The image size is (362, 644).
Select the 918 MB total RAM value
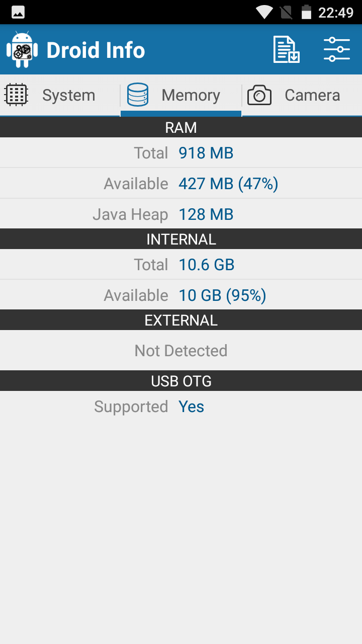(x=206, y=153)
